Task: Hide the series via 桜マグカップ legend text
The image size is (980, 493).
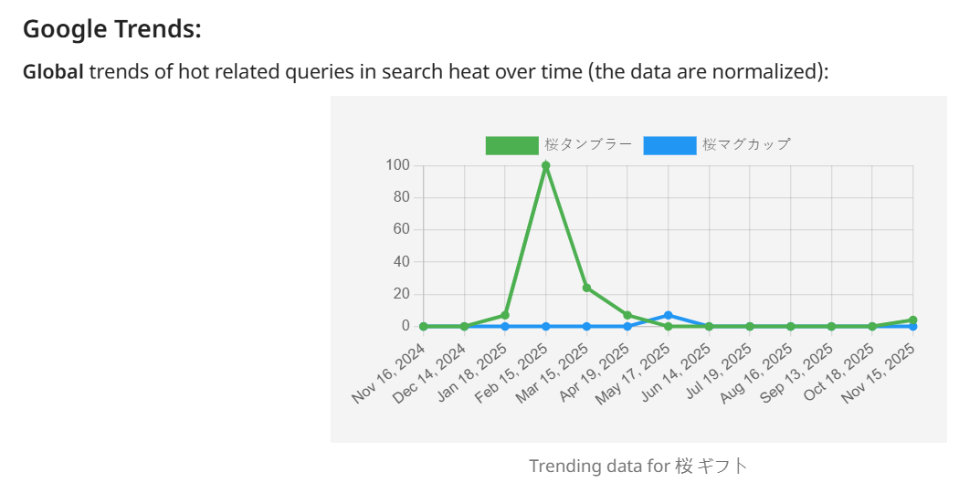Action: (746, 144)
